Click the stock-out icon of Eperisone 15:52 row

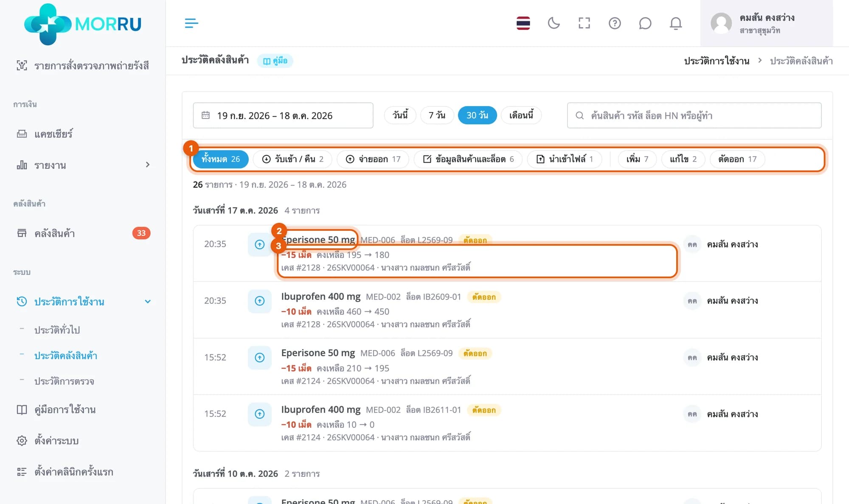click(260, 358)
